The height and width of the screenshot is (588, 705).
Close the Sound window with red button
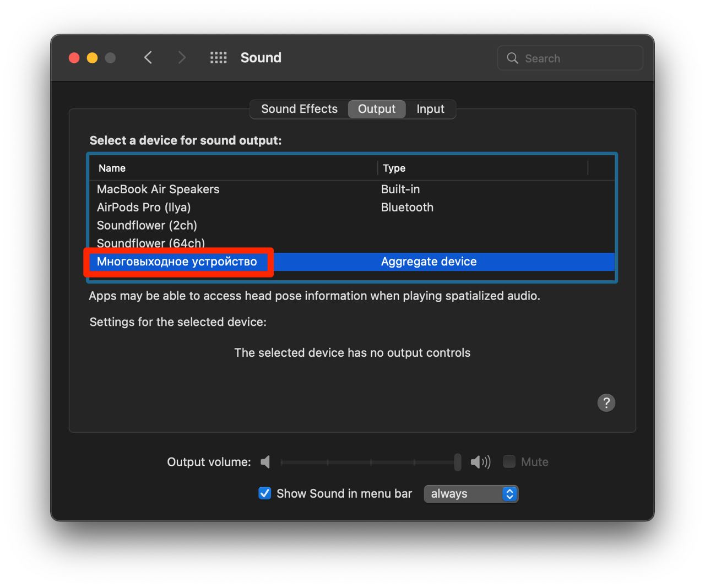pyautogui.click(x=74, y=58)
